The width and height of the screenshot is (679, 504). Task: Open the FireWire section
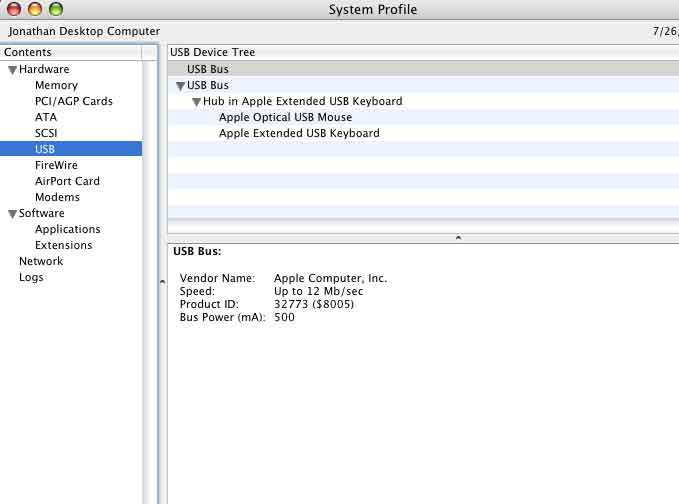point(56,166)
